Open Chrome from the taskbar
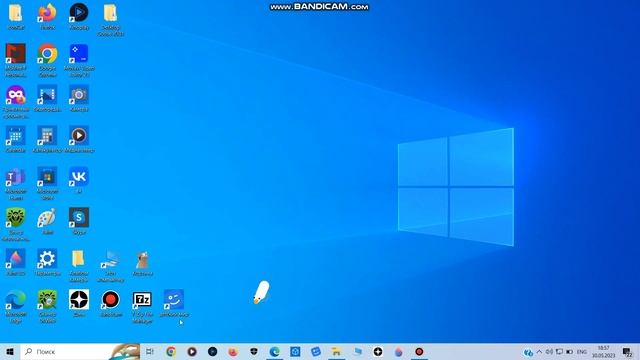Viewport: 640px width, 360px height. coord(171,351)
